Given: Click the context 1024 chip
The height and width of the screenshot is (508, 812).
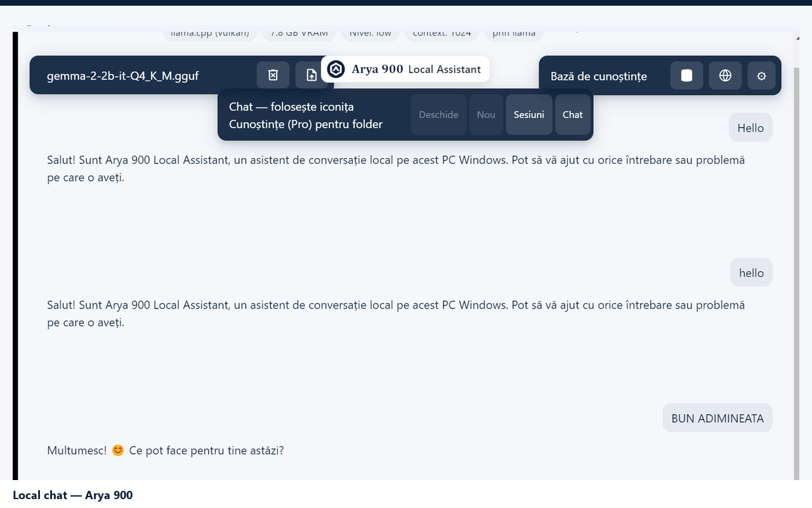Looking at the screenshot, I should (x=442, y=34).
